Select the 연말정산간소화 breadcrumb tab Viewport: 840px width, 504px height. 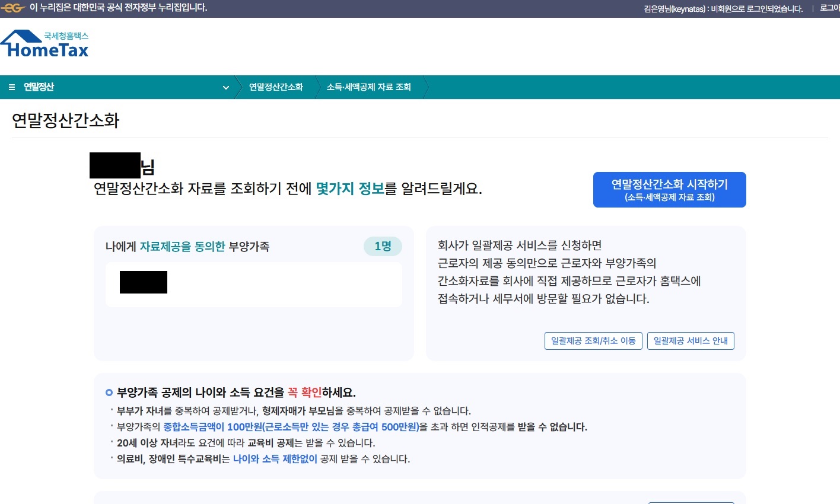click(276, 87)
